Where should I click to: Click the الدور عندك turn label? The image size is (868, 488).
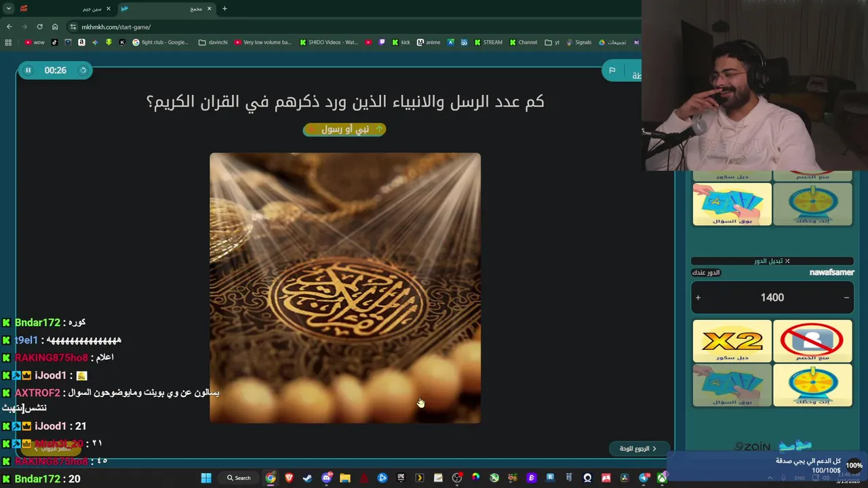706,272
